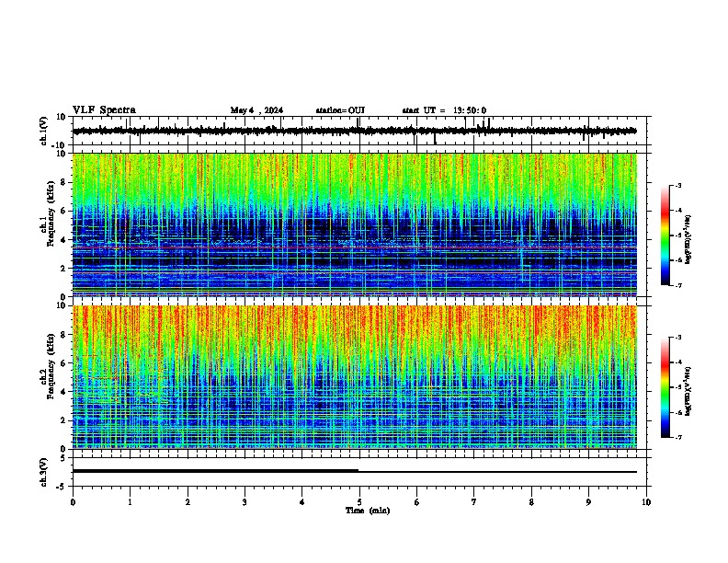728x563 pixels.
Task: Click the "ch.1(V)" axis label
Action: click(x=44, y=131)
